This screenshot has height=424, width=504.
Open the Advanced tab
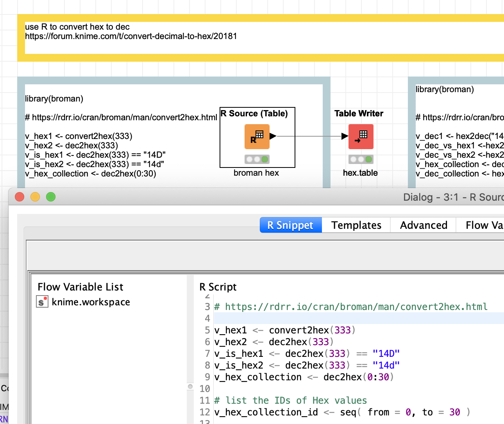[x=424, y=225]
